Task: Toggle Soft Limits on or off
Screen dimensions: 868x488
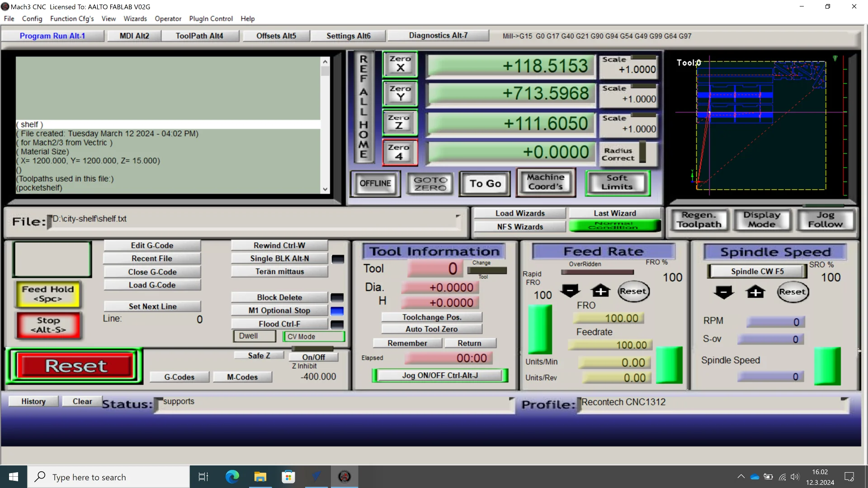Action: pyautogui.click(x=617, y=183)
